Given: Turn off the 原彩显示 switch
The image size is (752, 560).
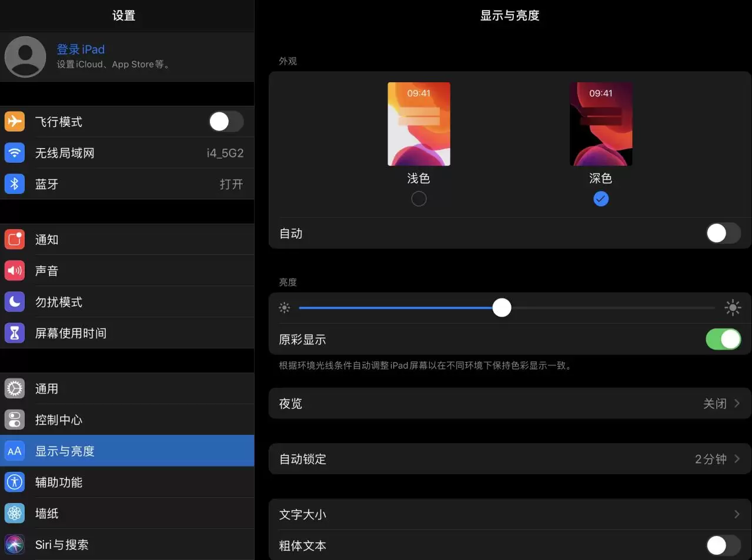Looking at the screenshot, I should tap(723, 339).
